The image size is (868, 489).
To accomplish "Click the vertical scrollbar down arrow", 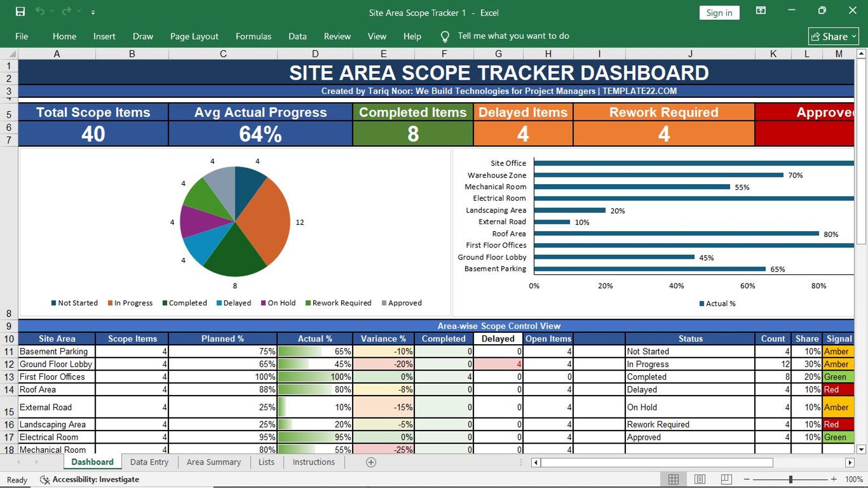I will click(x=861, y=450).
